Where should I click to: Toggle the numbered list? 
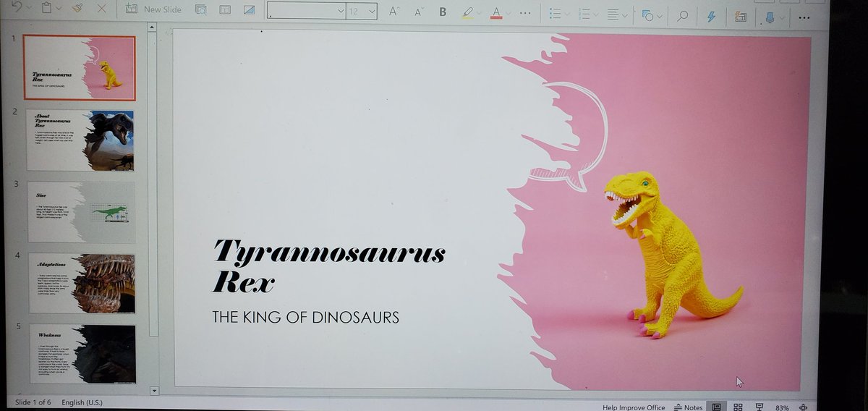pos(585,14)
